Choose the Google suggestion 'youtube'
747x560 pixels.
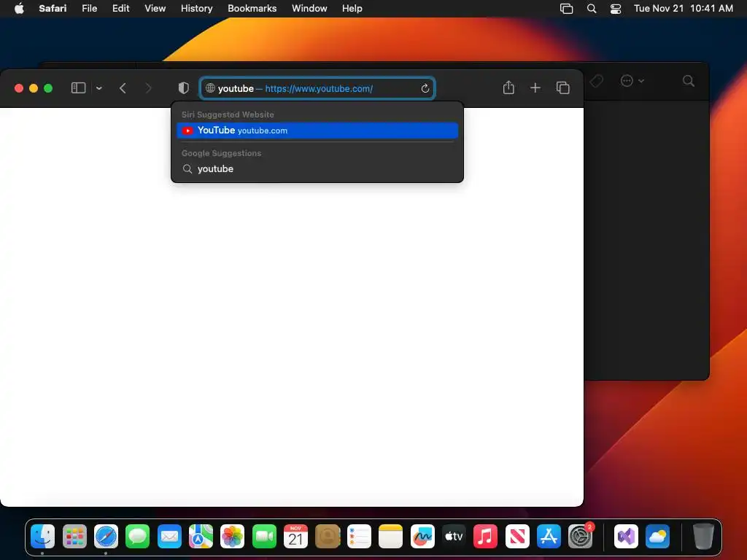click(x=317, y=169)
